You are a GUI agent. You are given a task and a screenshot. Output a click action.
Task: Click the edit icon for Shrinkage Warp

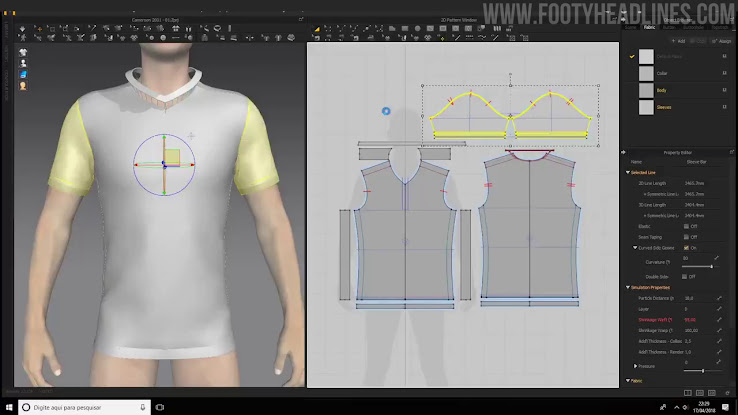point(719,330)
